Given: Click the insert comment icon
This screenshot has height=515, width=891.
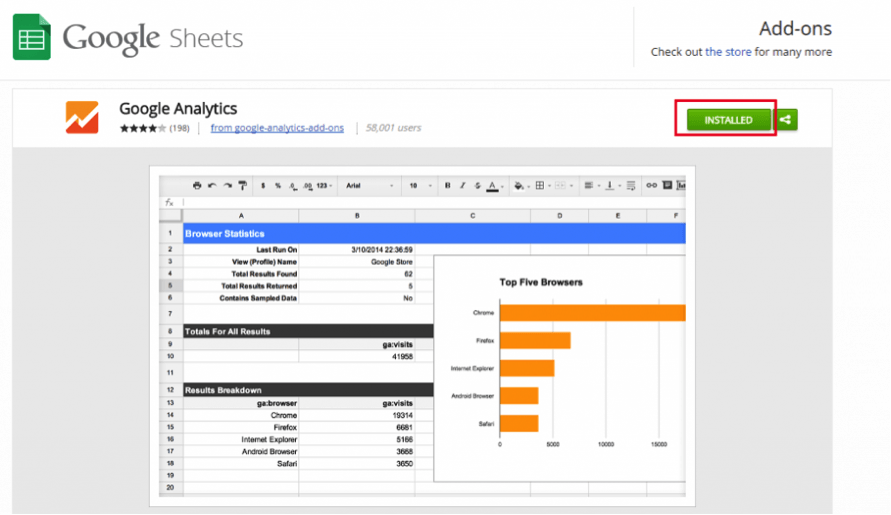Looking at the screenshot, I should 667,185.
